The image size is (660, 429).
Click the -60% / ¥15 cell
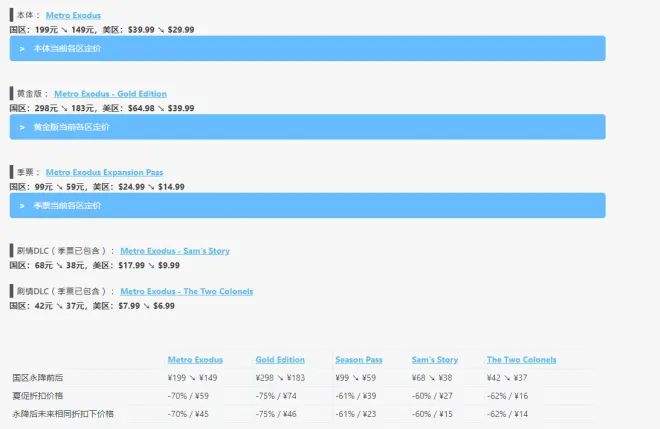point(432,414)
